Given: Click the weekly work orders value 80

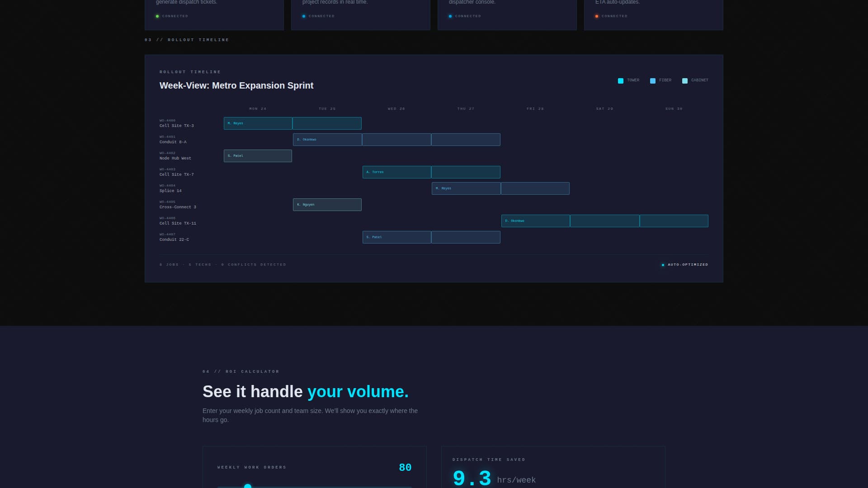Looking at the screenshot, I should pyautogui.click(x=406, y=468).
